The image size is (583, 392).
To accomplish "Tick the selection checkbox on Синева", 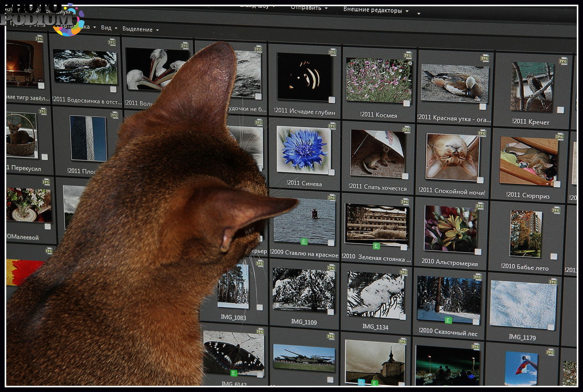I will (331, 173).
